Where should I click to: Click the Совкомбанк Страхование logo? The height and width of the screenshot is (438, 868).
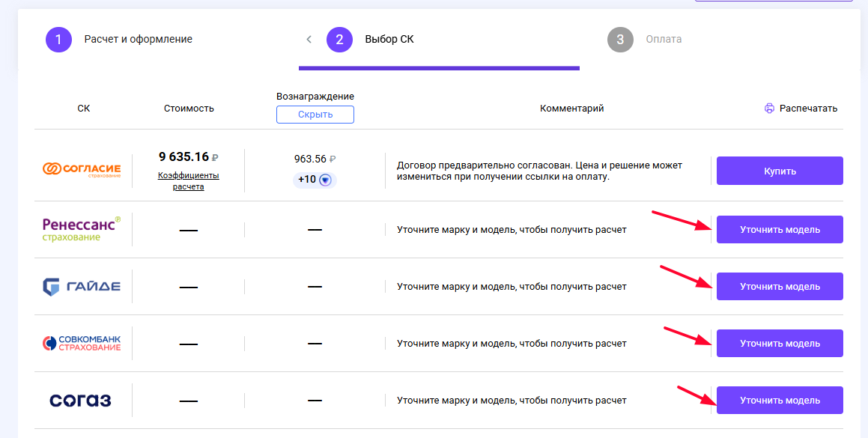(82, 344)
